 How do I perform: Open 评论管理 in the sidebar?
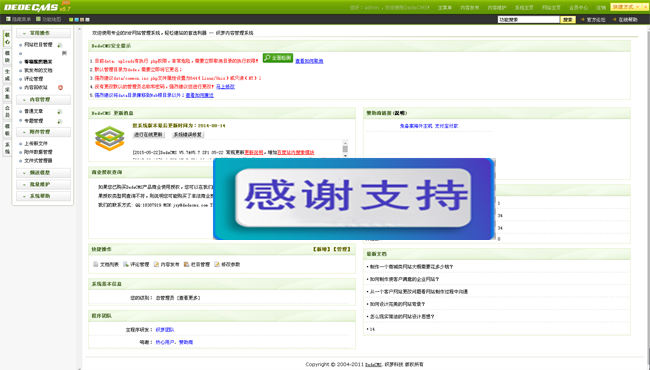pos(34,79)
